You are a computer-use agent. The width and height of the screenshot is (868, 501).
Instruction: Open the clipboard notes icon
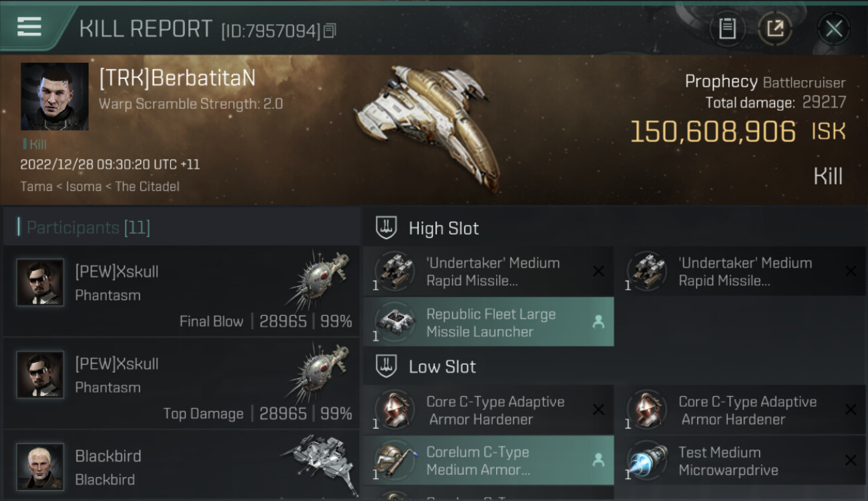click(727, 29)
